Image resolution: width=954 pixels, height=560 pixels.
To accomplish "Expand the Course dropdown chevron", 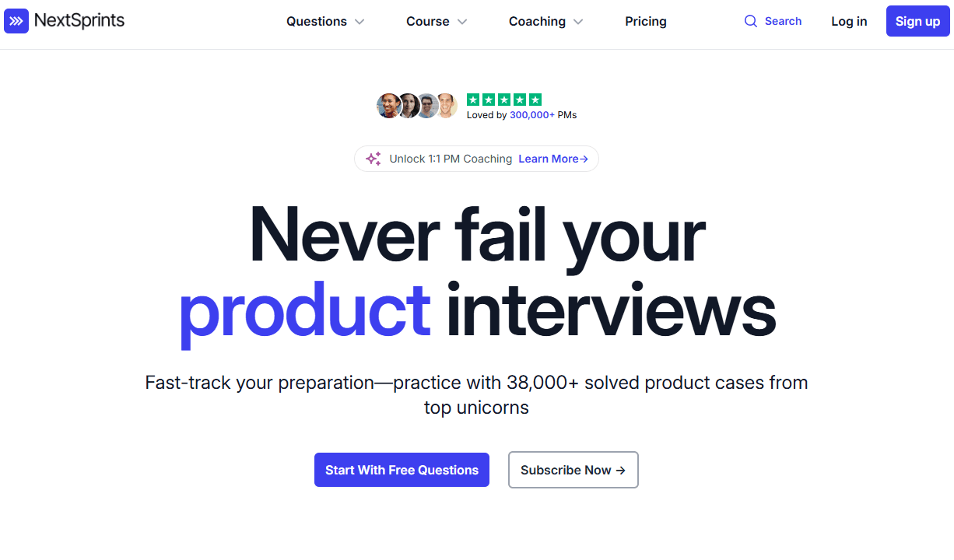I will pos(462,22).
